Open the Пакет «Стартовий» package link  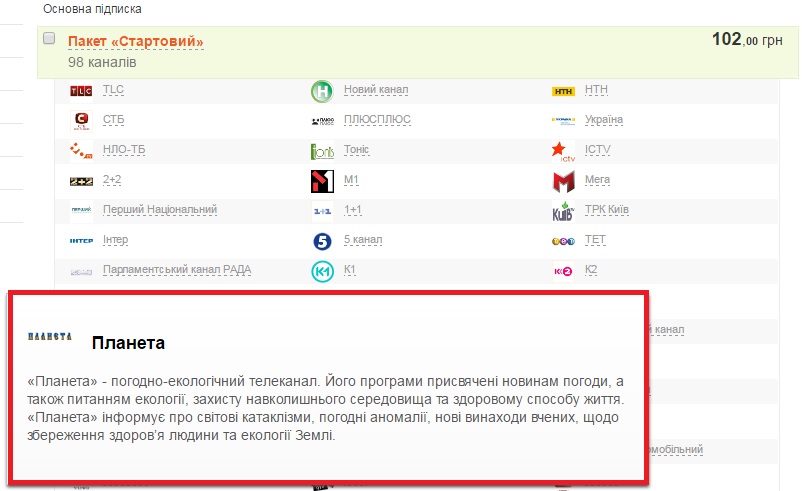tap(135, 41)
